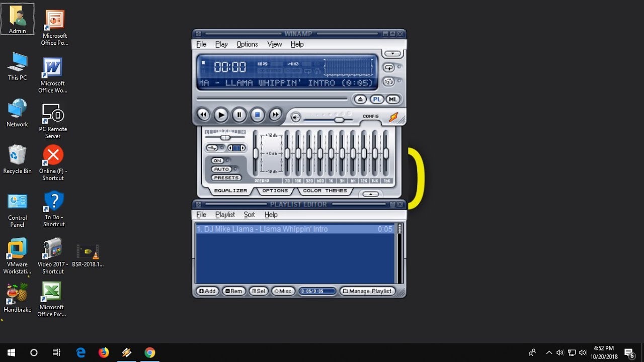The height and width of the screenshot is (362, 644).
Task: Select Microsoft Office Excel shortcut
Action: (52, 300)
